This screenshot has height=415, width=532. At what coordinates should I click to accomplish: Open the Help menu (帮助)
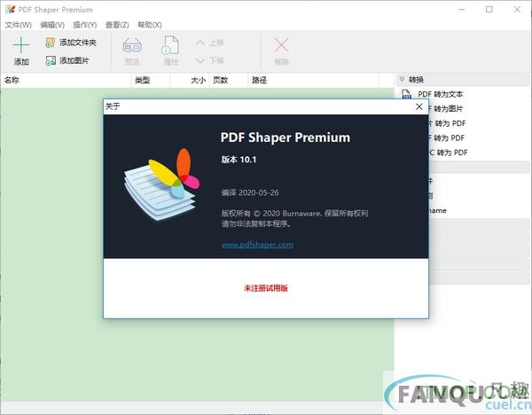coord(150,25)
